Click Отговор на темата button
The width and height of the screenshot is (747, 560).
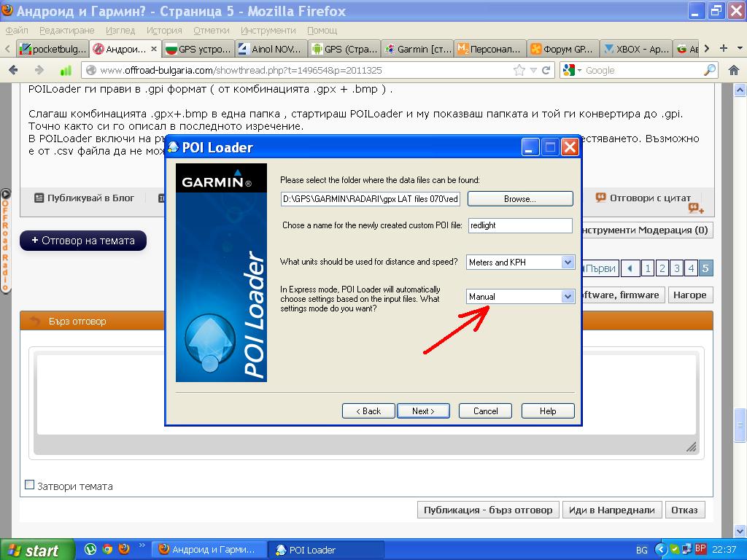pos(83,241)
